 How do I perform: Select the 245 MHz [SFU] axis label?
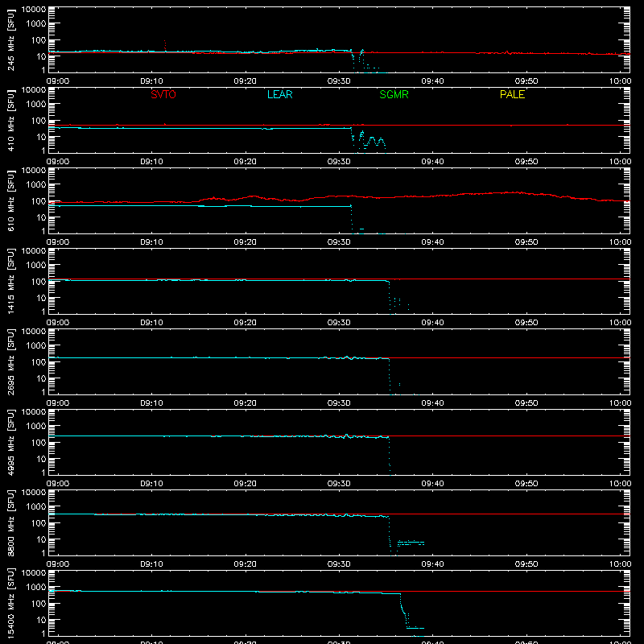click(10, 39)
